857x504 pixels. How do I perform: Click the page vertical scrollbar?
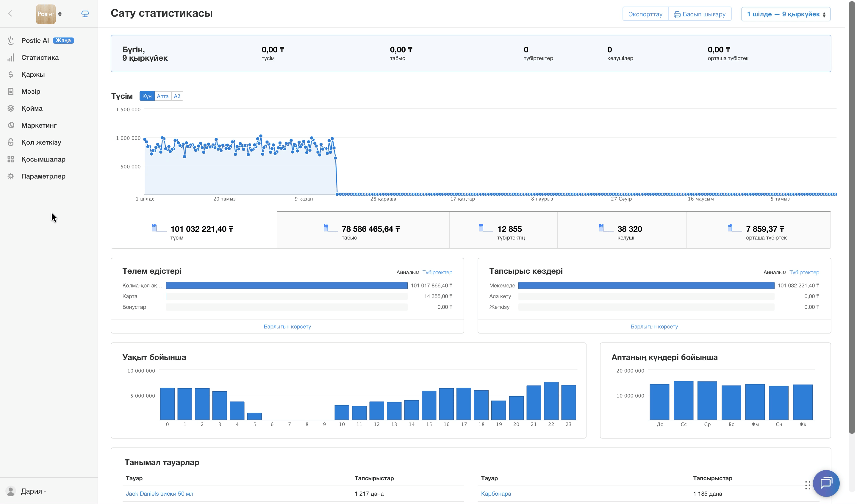(852, 218)
